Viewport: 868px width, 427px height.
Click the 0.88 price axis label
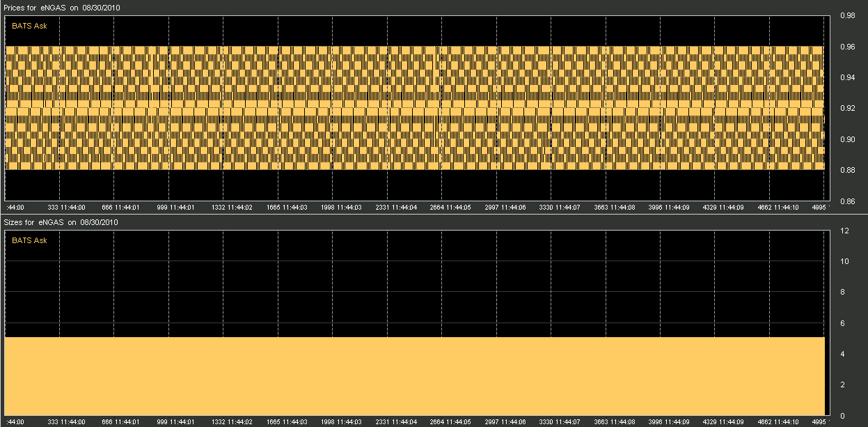(846, 170)
